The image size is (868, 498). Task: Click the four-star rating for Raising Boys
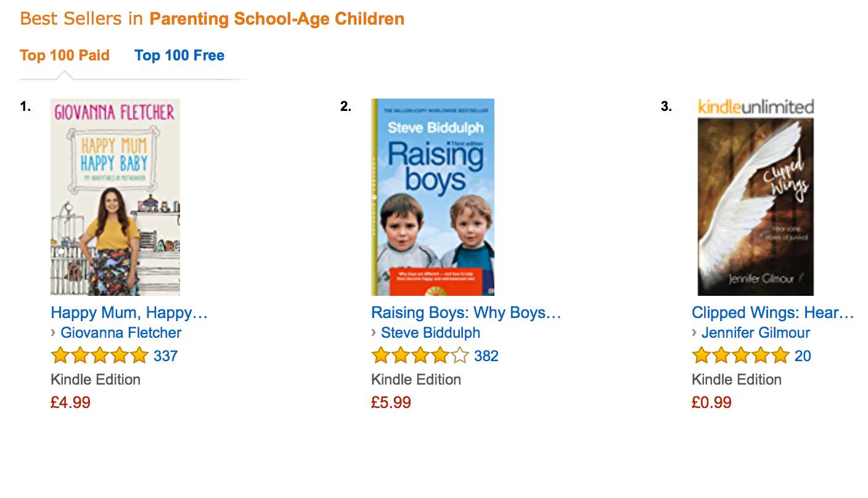(x=420, y=356)
